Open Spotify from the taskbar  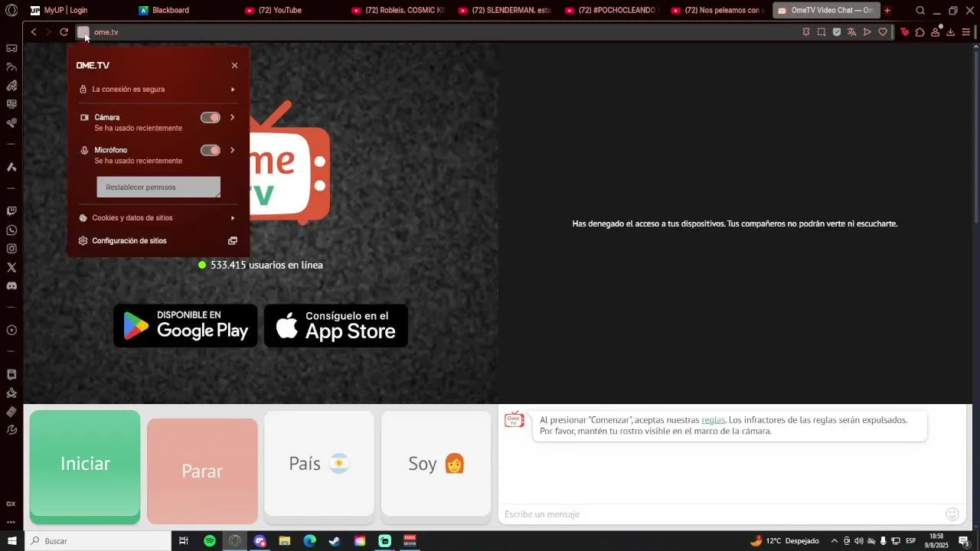coord(210,541)
